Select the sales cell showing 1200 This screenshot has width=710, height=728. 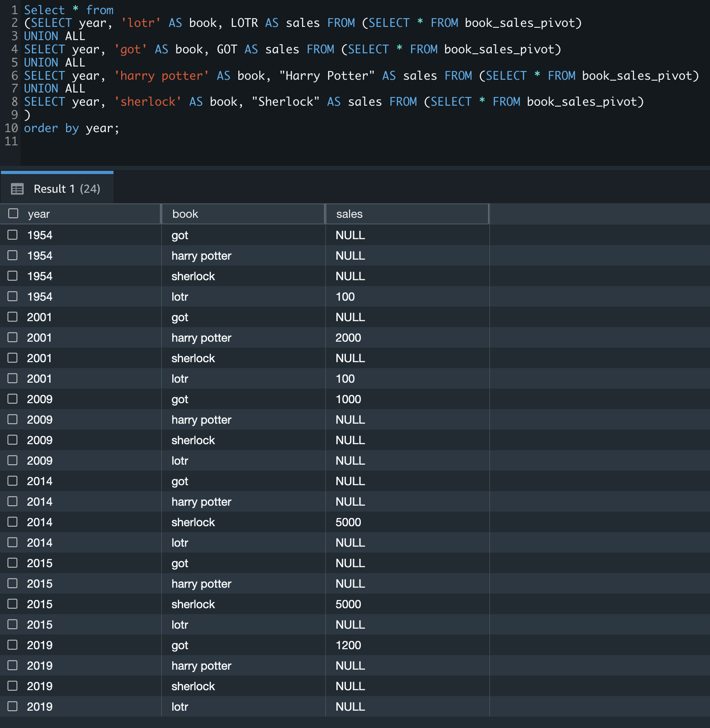(x=348, y=646)
